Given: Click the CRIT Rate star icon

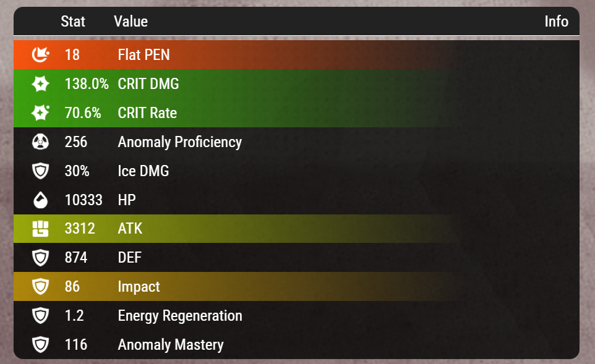Looking at the screenshot, I should point(41,112).
